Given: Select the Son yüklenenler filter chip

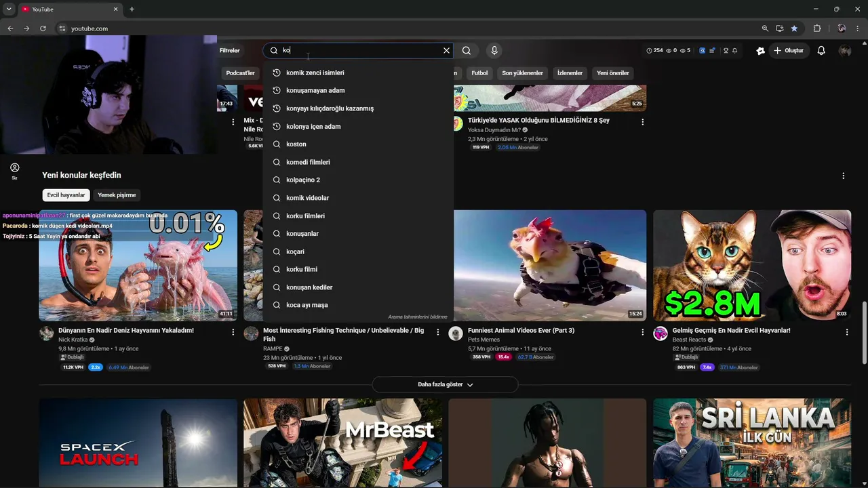Looking at the screenshot, I should click(522, 73).
